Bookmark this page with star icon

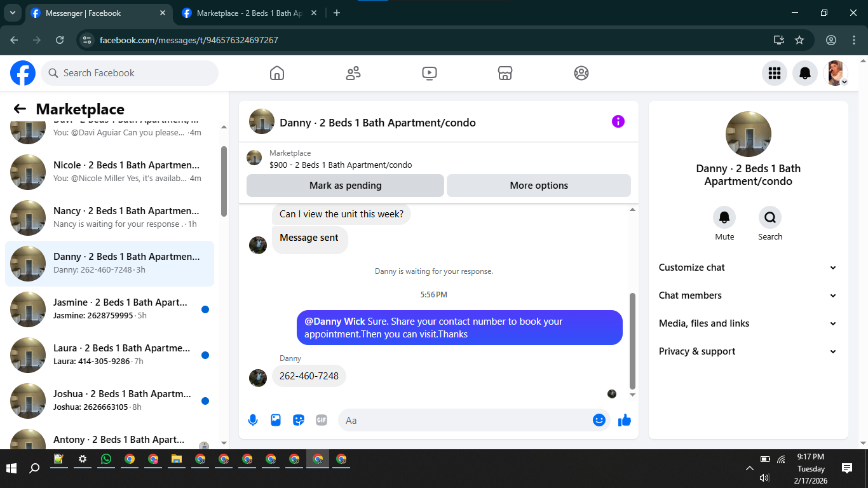pos(799,40)
